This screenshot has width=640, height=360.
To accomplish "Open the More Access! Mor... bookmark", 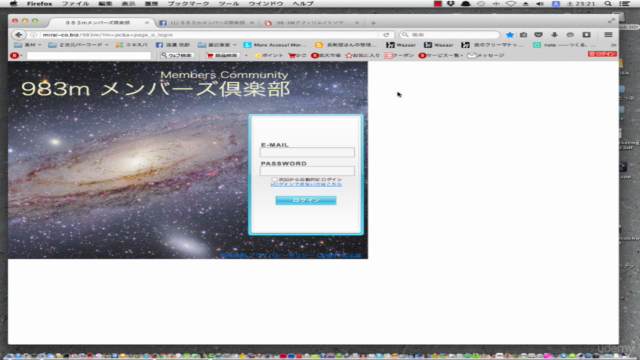I will [274, 45].
